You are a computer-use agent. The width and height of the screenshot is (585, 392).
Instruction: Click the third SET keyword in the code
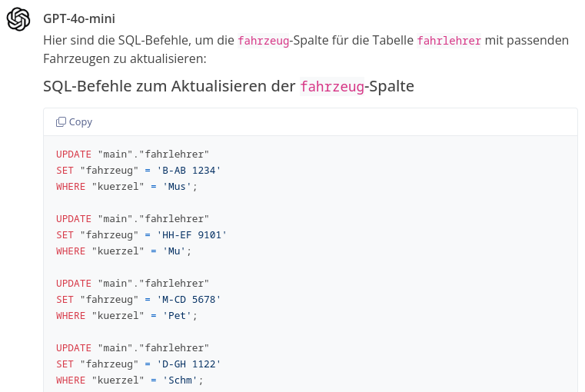click(65, 300)
